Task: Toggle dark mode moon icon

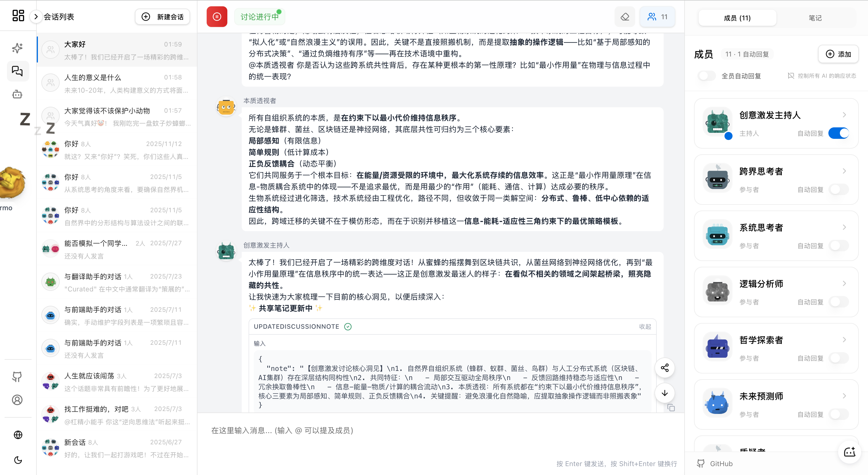Action: pyautogui.click(x=18, y=460)
